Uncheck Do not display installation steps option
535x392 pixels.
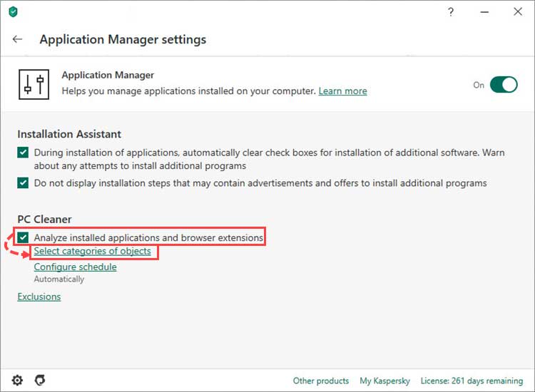[23, 183]
